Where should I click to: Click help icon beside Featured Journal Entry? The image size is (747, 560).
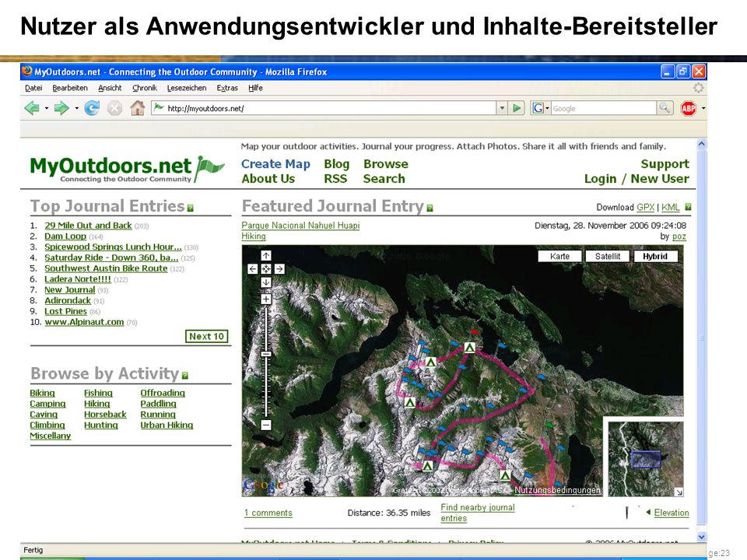point(430,208)
